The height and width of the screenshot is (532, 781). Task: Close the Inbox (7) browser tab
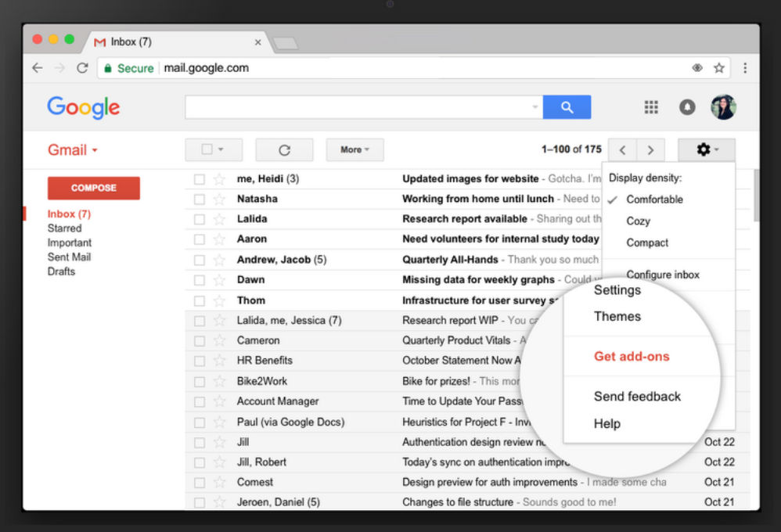click(258, 42)
